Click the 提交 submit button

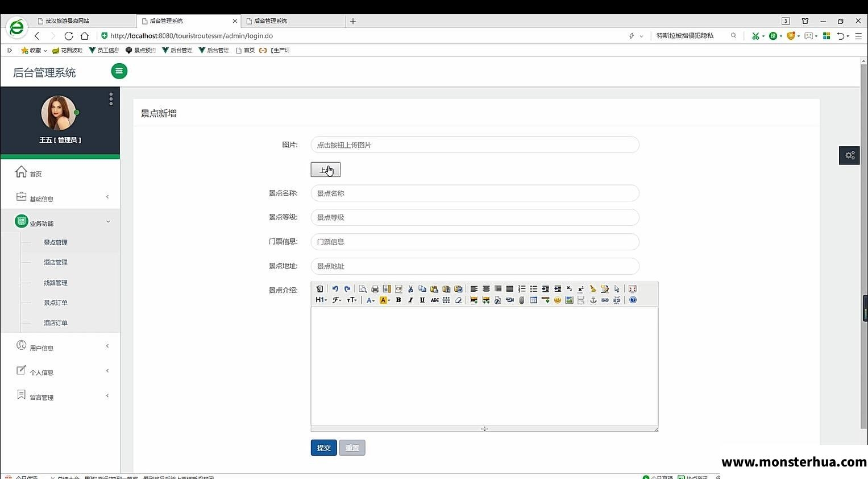pos(323,448)
